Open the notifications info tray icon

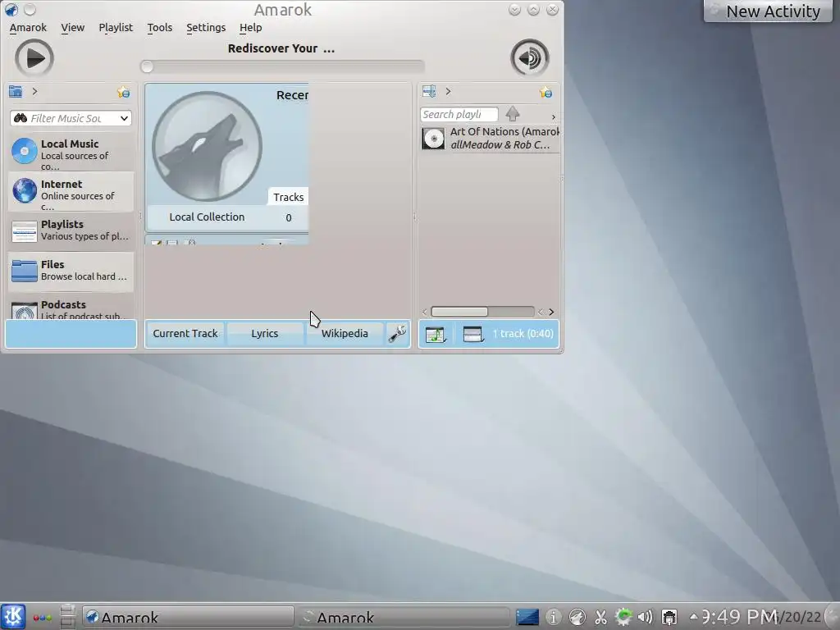tap(554, 617)
